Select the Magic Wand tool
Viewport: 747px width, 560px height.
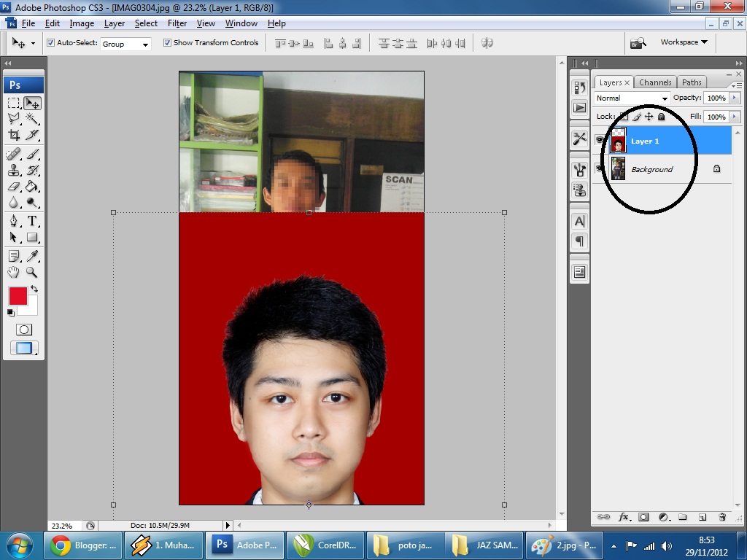coord(32,119)
